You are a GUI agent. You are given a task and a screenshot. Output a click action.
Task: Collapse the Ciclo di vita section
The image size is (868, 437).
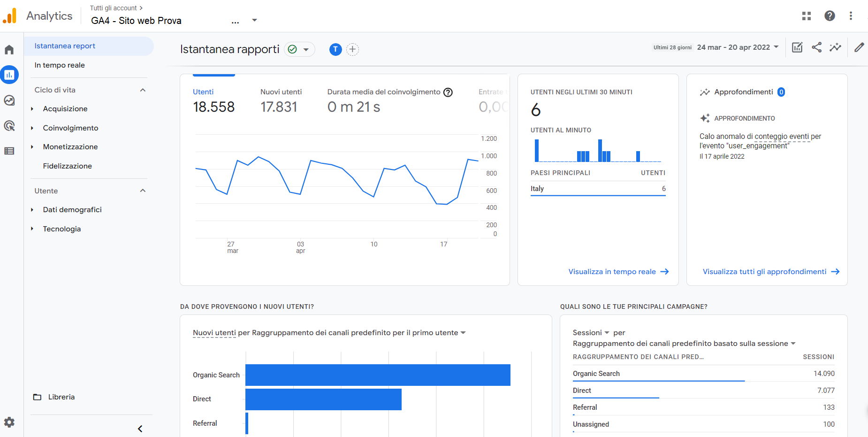tap(143, 90)
